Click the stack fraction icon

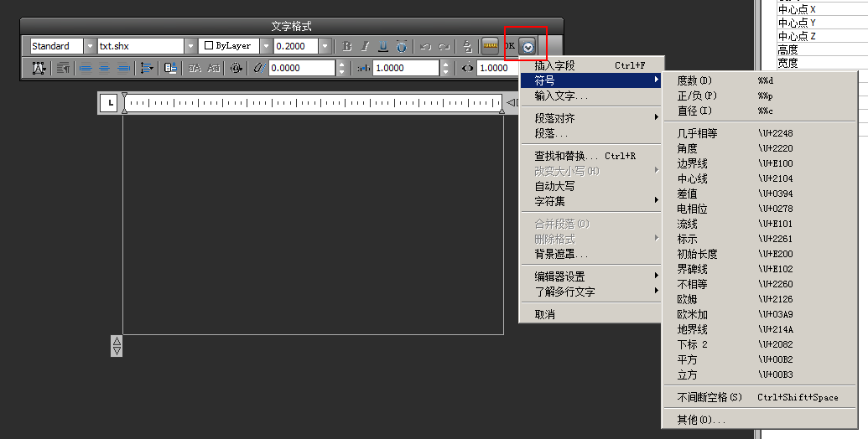pyautogui.click(x=467, y=46)
